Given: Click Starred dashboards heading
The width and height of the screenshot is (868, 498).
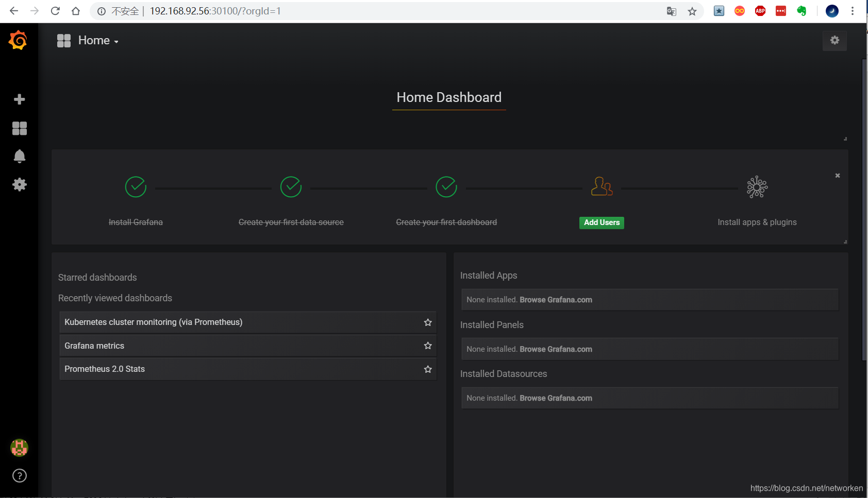Looking at the screenshot, I should click(97, 278).
